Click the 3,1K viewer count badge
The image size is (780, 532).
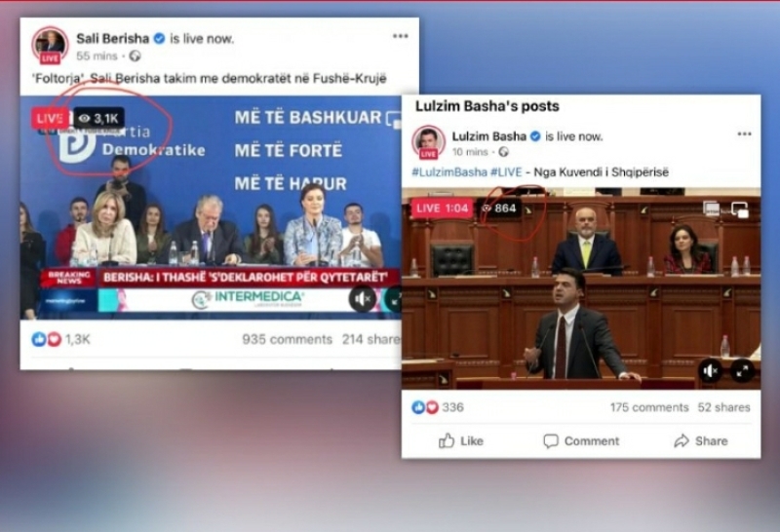[99, 118]
